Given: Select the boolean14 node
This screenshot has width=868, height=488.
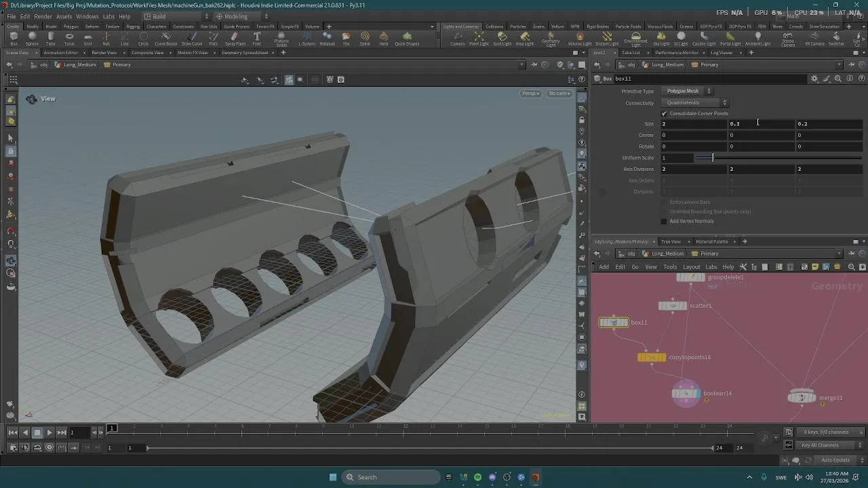Looking at the screenshot, I should click(x=686, y=394).
